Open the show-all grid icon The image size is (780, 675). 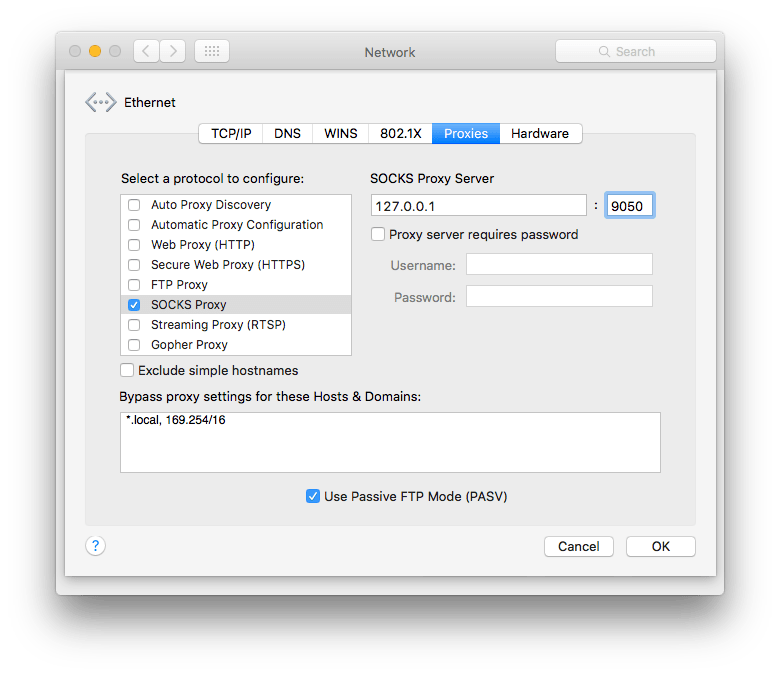coord(211,51)
